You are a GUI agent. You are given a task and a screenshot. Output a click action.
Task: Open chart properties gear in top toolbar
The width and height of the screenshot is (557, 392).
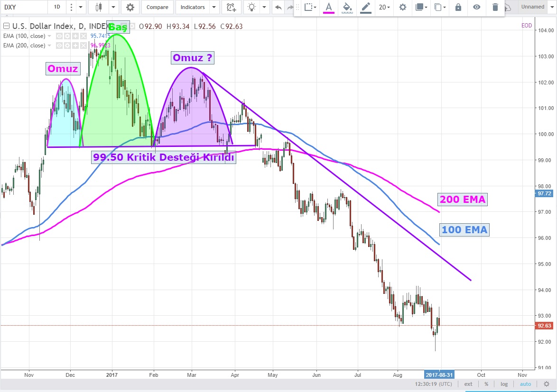(130, 7)
